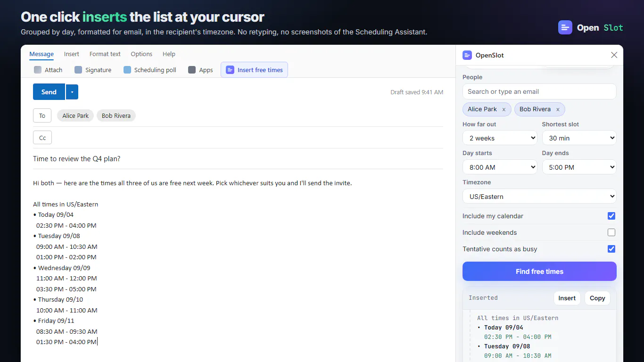Open the Apps icon in toolbar
The image size is (644, 362).
click(x=192, y=70)
